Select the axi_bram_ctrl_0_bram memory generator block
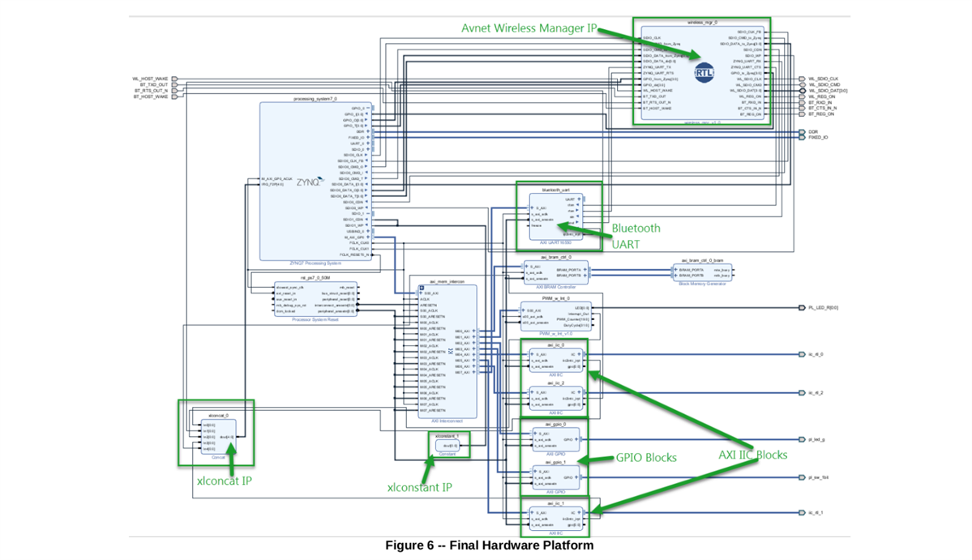 tap(702, 272)
